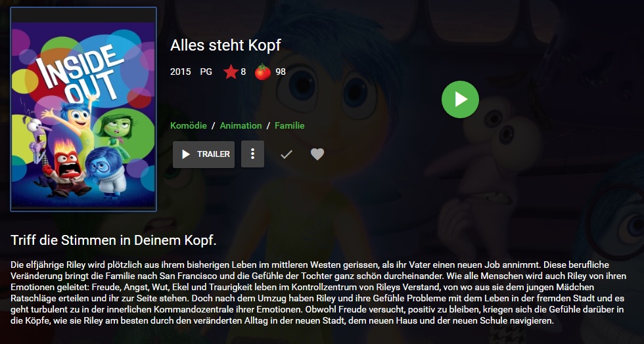Click the movie synopsis paragraph

pos(318,293)
